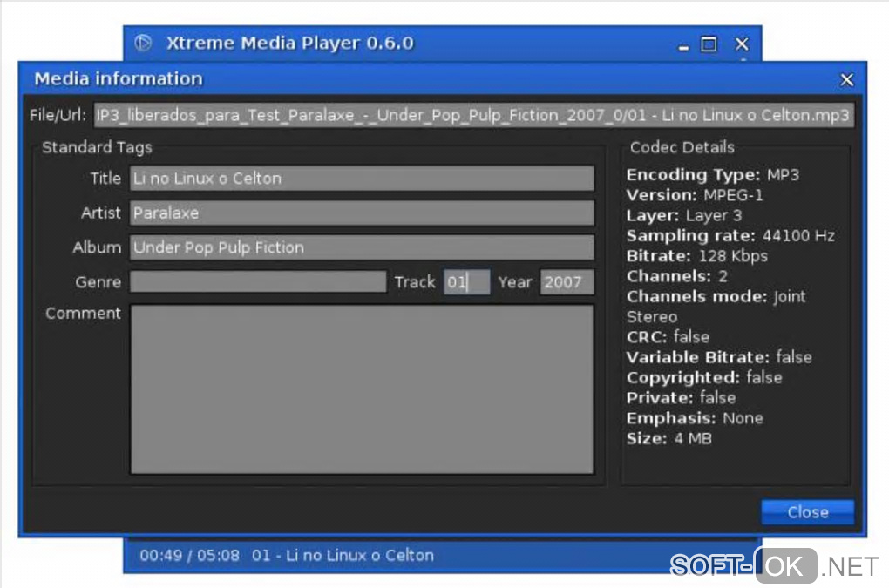Click the 'CRC: false' text
This screenshot has height=588, width=889.
668,337
